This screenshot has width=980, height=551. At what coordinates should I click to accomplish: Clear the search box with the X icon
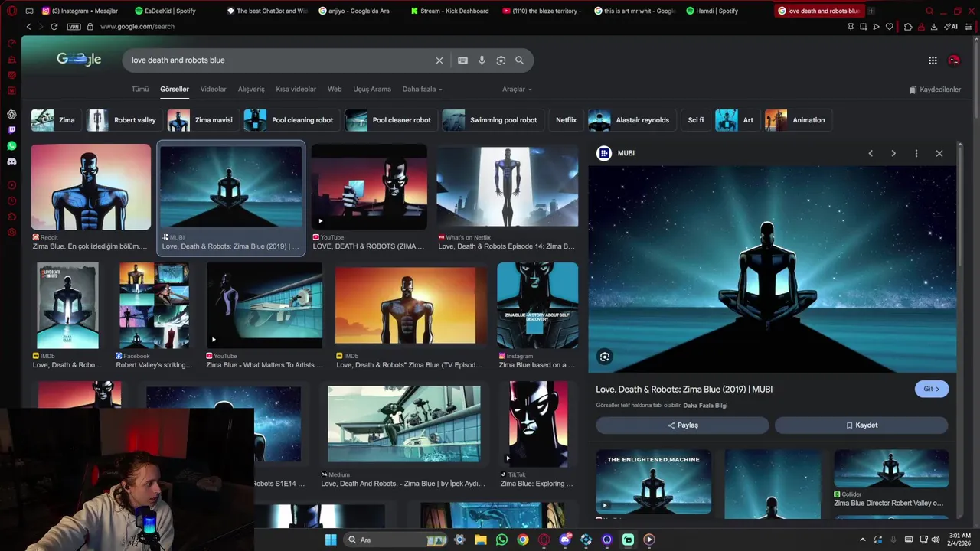(439, 60)
